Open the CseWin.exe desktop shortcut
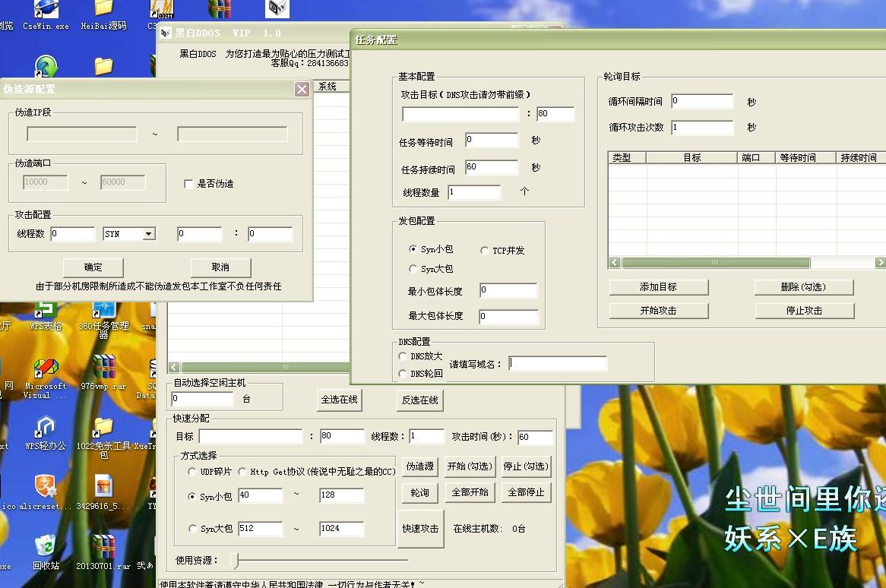The image size is (886, 588). pyautogui.click(x=46, y=14)
